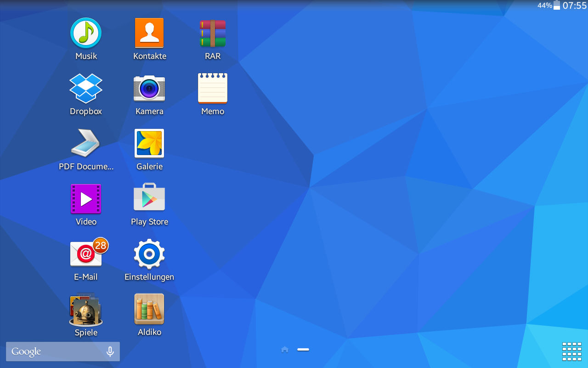This screenshot has height=368, width=588.
Task: Tap the 44% battery percentage
Action: (545, 6)
